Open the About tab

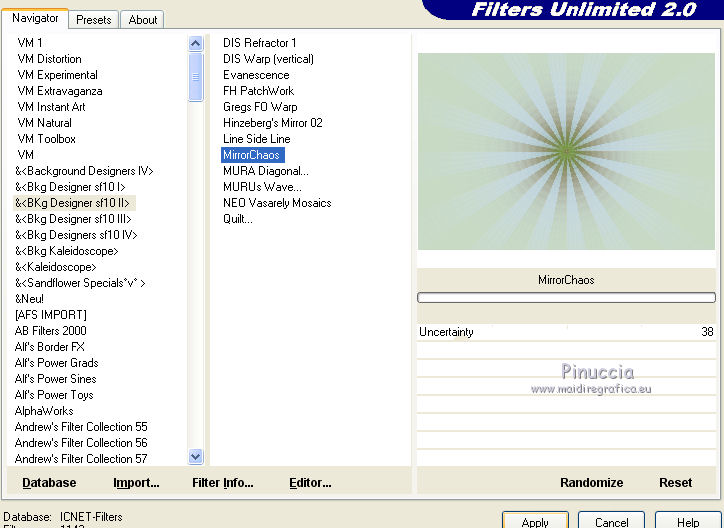point(143,20)
